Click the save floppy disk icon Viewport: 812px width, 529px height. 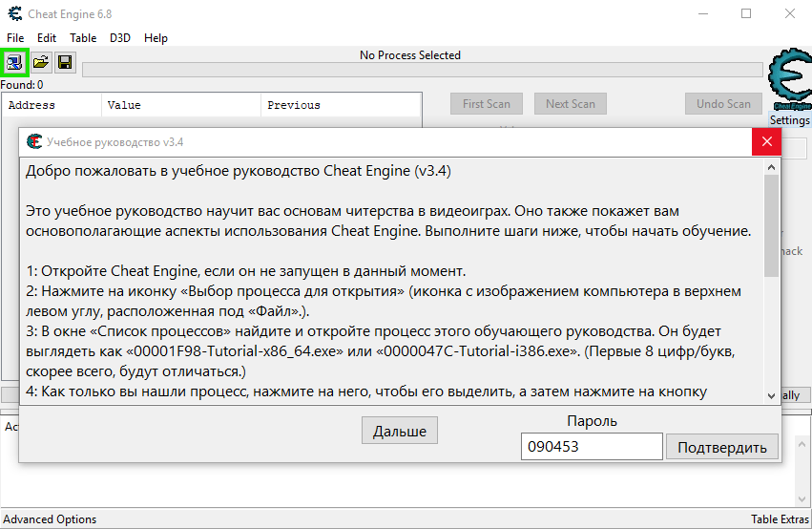65,63
